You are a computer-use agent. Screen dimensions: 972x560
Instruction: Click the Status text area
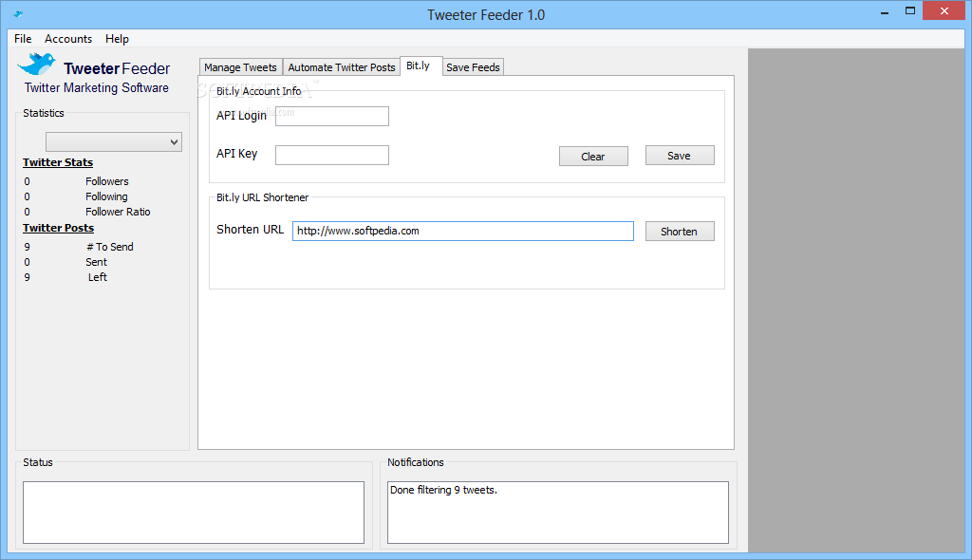coord(194,513)
